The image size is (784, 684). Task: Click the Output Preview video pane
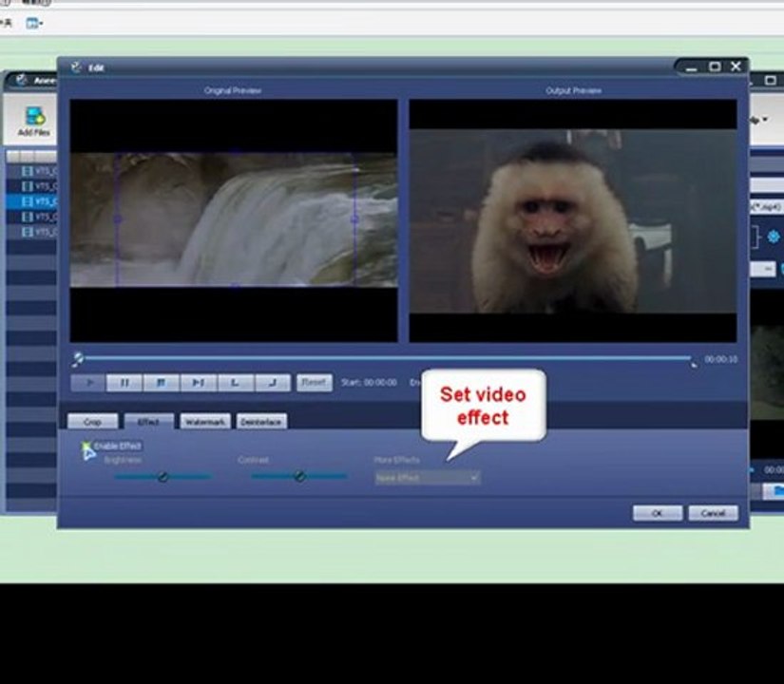(x=572, y=220)
